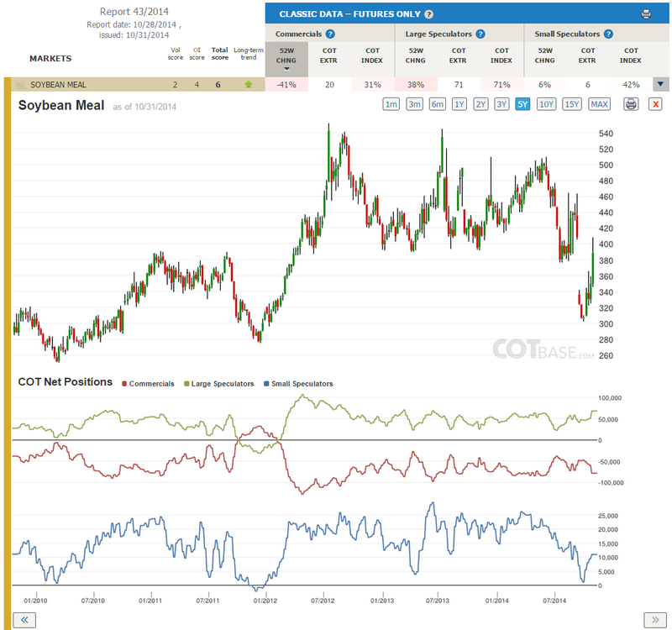This screenshot has height=630, width=672.
Task: Open the Small Speculators help question mark
Action: point(608,34)
